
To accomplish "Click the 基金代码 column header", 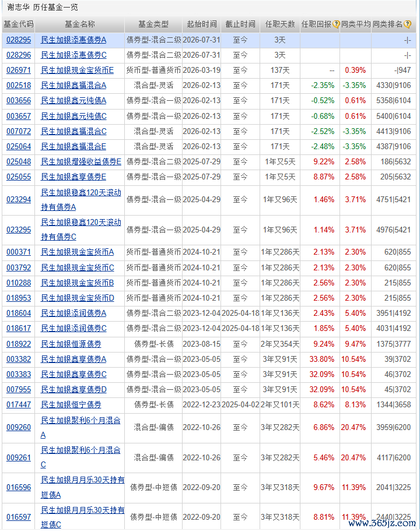I will (18, 24).
